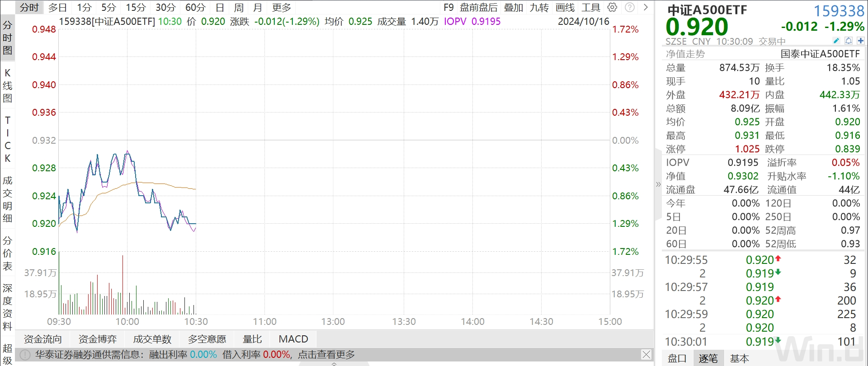Click IOPV value 0.9195 in panel
Viewport: 868px width, 366px height.
tap(743, 162)
